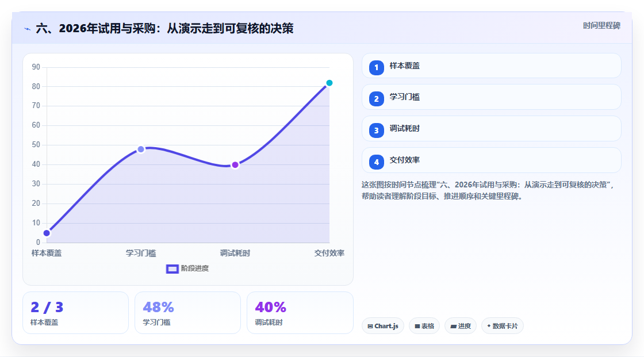
Task: Click the 进度 tag
Action: pyautogui.click(x=461, y=326)
